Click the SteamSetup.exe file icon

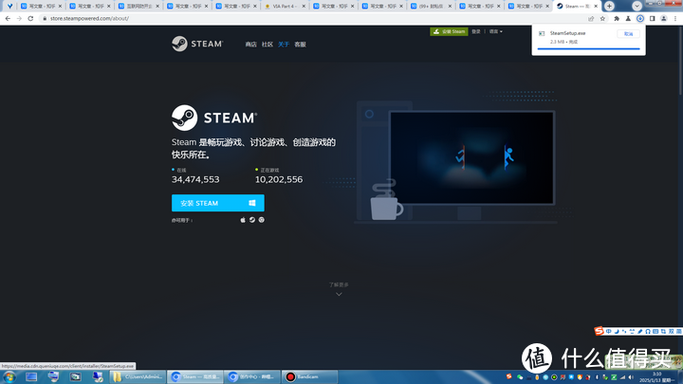542,34
